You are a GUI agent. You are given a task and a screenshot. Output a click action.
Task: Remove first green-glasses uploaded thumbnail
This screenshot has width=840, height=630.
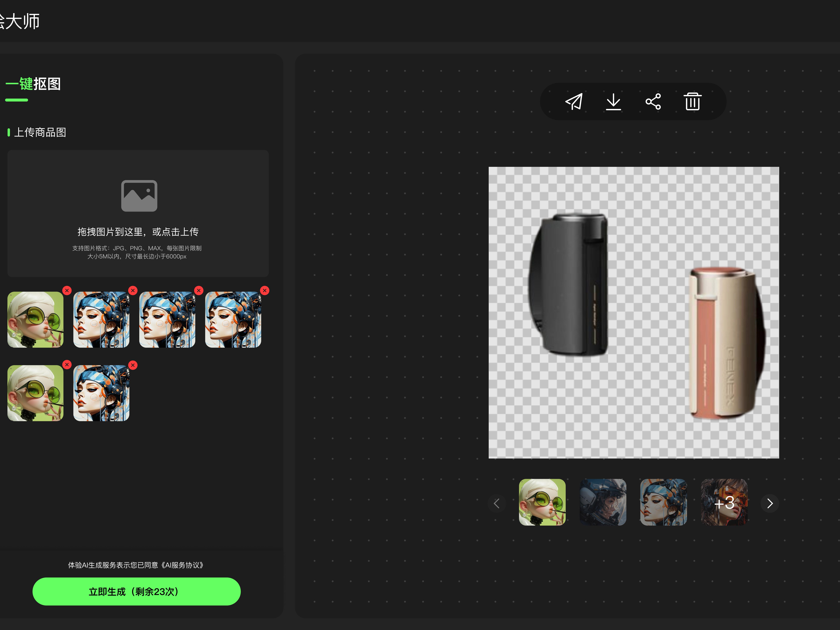67,290
